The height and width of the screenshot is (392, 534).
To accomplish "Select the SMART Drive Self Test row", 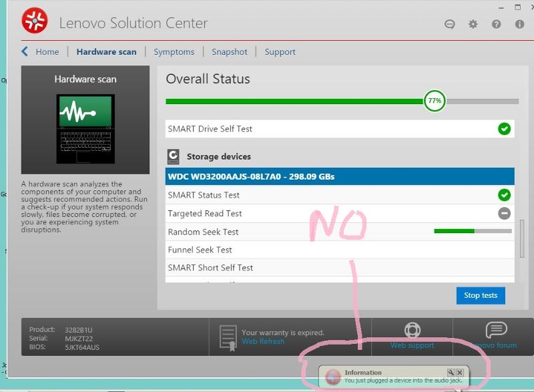I will [340, 129].
